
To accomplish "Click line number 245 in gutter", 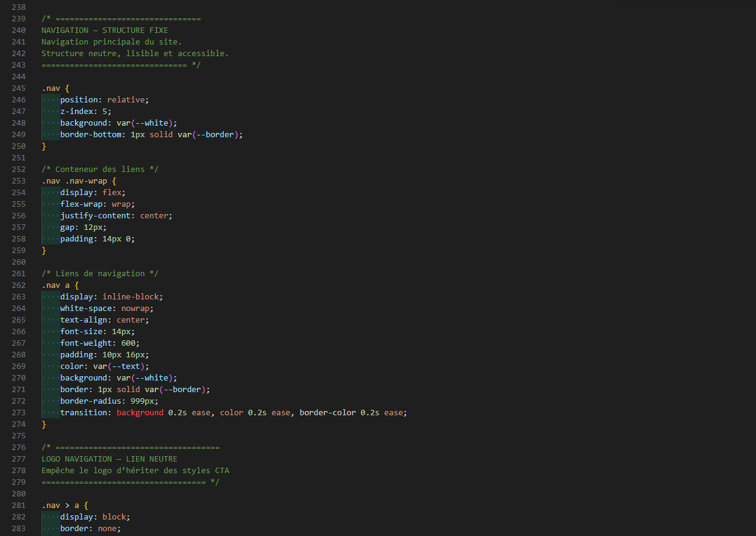I will pos(18,88).
